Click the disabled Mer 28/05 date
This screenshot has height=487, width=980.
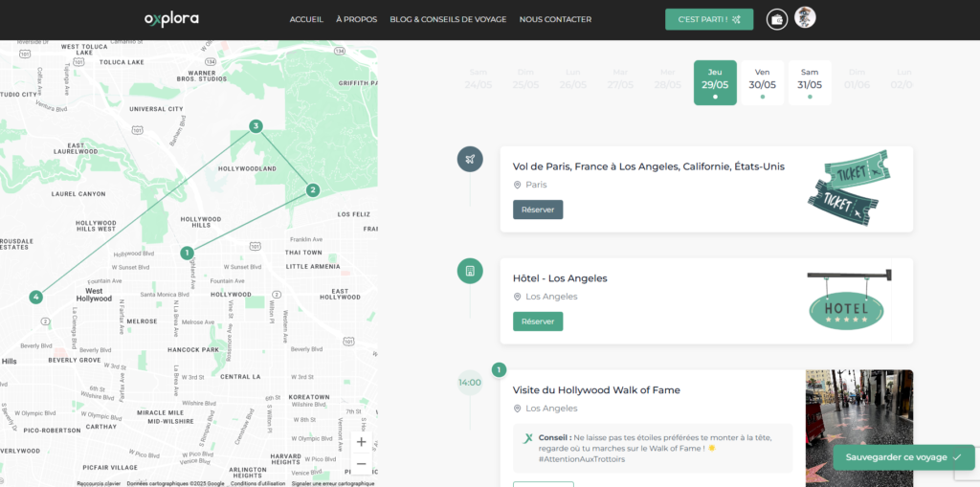667,79
